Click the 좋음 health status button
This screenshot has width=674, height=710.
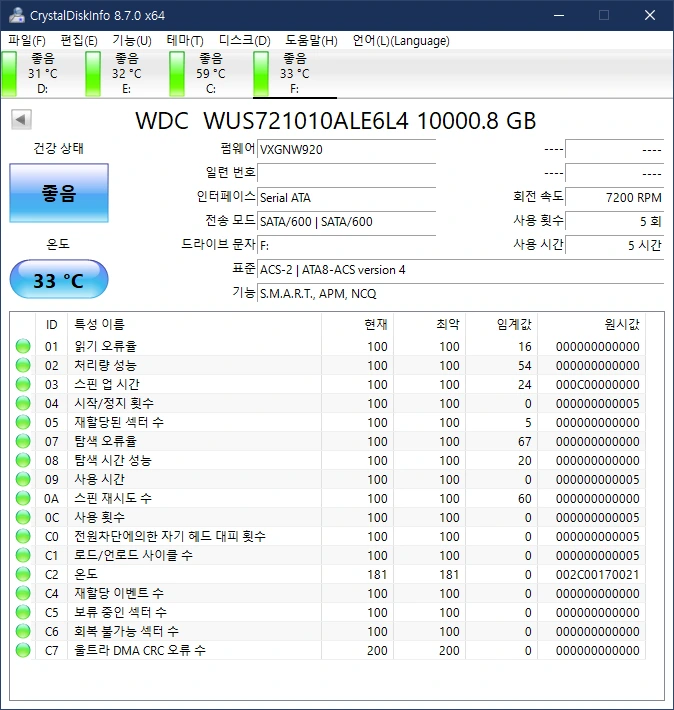point(59,193)
